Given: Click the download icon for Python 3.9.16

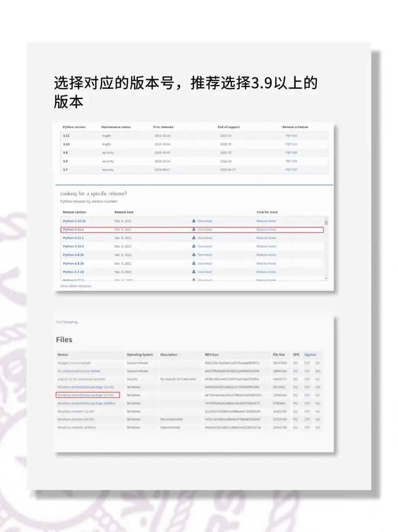Looking at the screenshot, I should point(194,255).
